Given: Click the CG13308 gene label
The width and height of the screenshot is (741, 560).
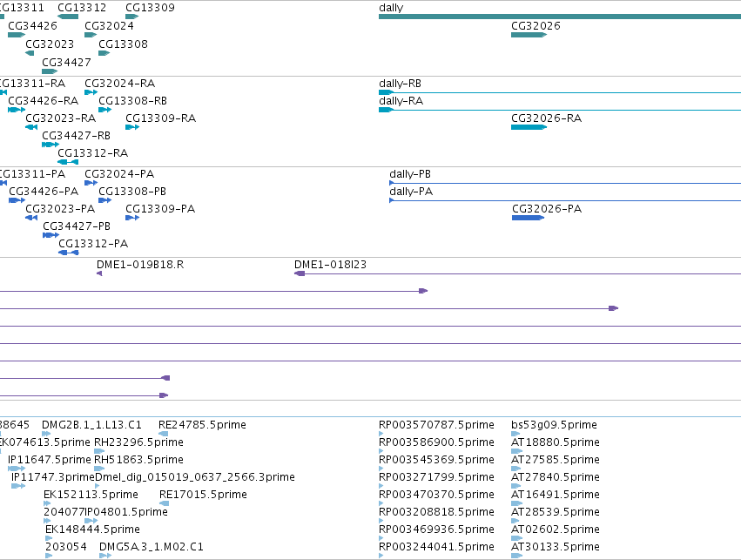Looking at the screenshot, I should tap(123, 44).
